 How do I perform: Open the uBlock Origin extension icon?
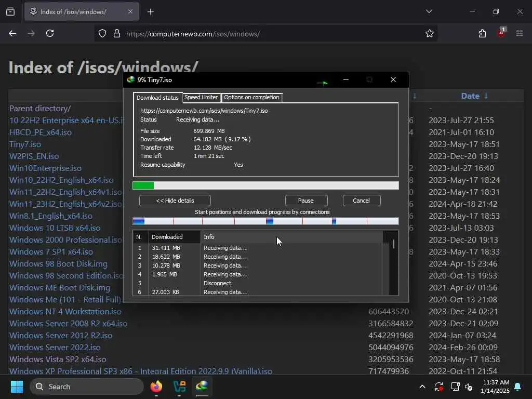click(x=501, y=33)
